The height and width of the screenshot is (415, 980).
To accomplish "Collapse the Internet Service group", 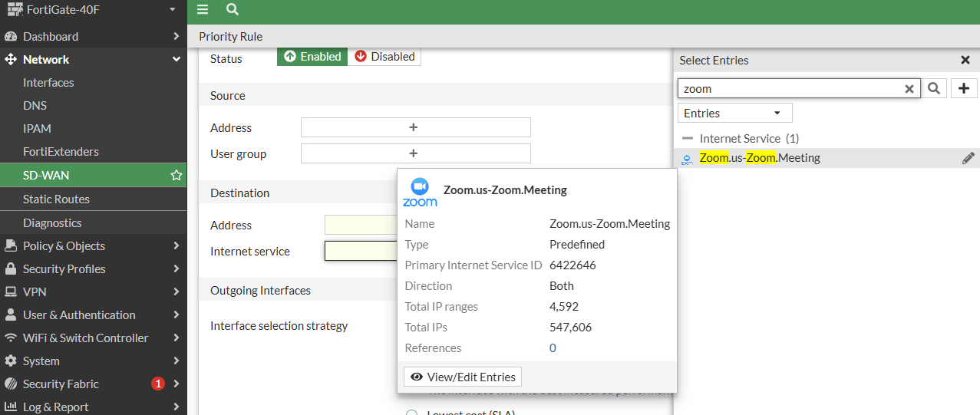I will click(x=688, y=139).
